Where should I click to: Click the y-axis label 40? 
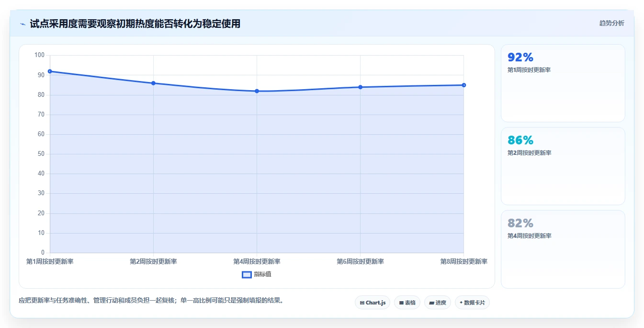point(41,174)
